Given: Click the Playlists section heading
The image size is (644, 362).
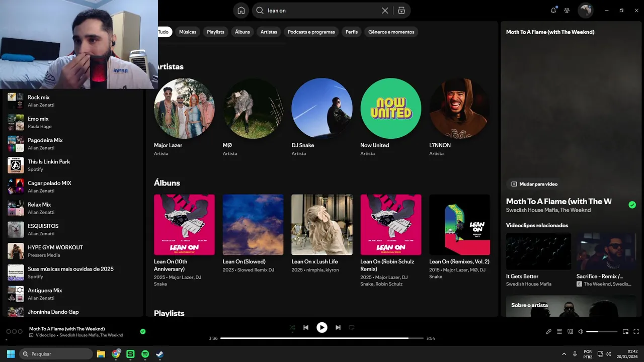Looking at the screenshot, I should [169, 313].
